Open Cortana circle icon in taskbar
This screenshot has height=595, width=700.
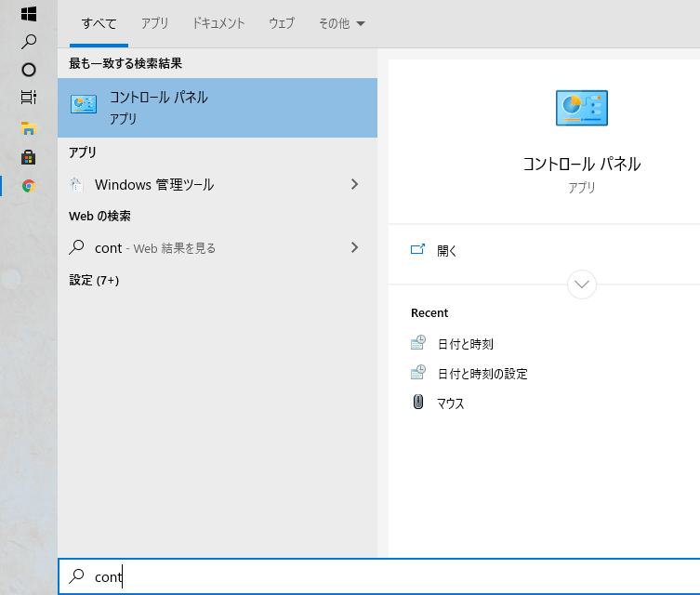click(29, 70)
